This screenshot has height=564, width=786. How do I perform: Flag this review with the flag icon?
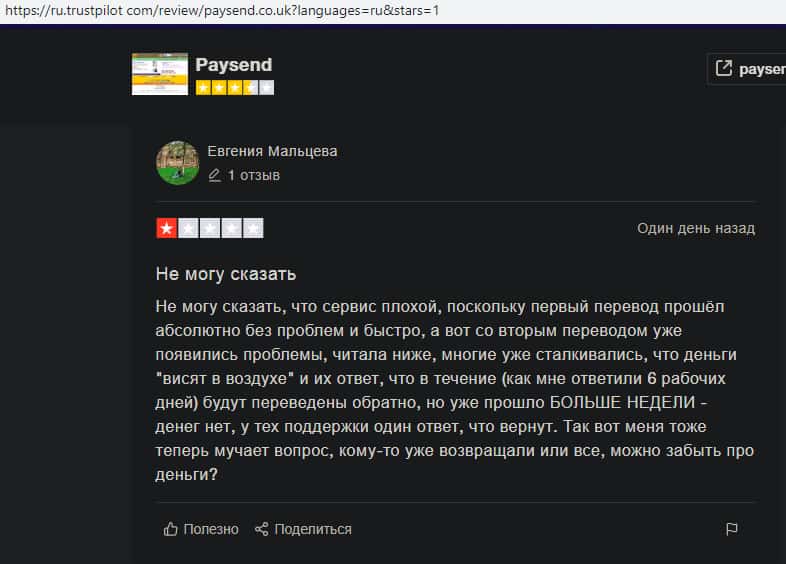point(732,529)
